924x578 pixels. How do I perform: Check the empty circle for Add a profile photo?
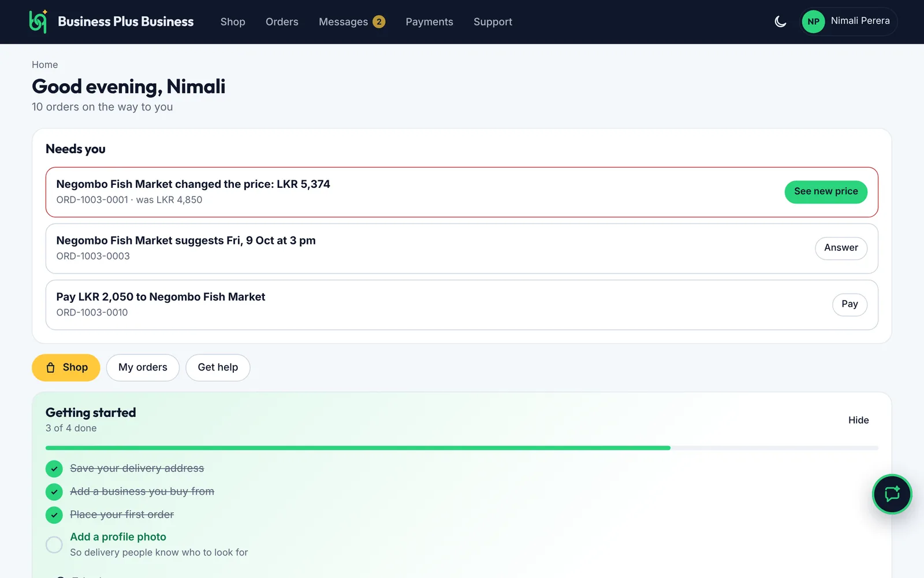tap(54, 544)
